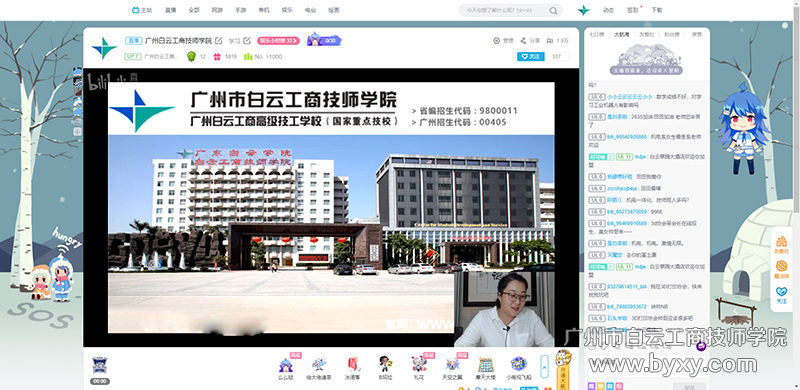
Task: Expand the gift list up-arrow
Action: [544, 367]
